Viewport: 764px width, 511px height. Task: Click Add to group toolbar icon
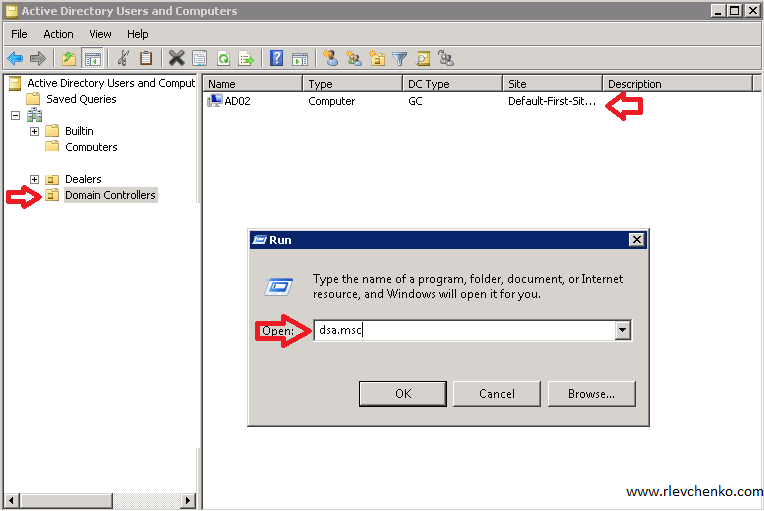pyautogui.click(x=446, y=58)
